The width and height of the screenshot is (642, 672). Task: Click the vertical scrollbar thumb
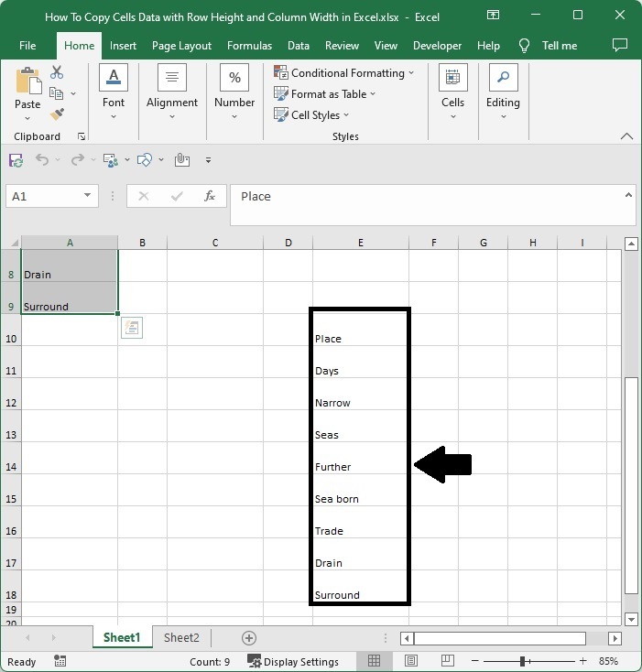click(631, 485)
